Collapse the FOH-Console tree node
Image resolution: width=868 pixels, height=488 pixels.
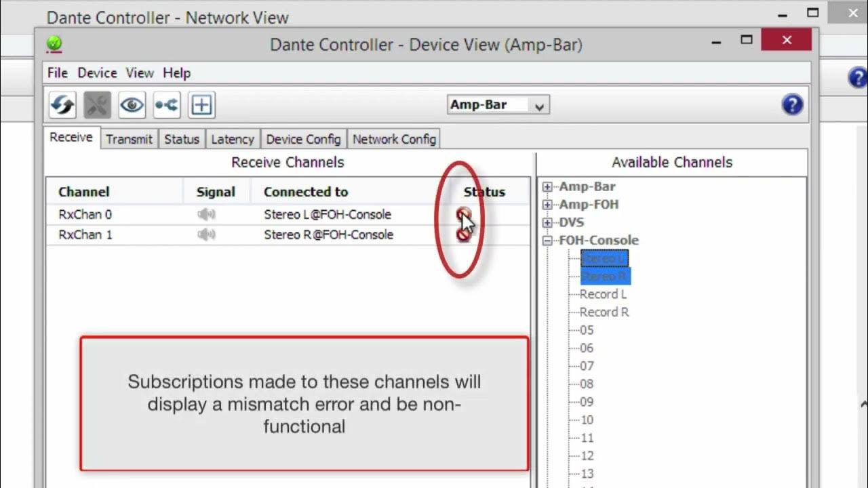(x=547, y=240)
